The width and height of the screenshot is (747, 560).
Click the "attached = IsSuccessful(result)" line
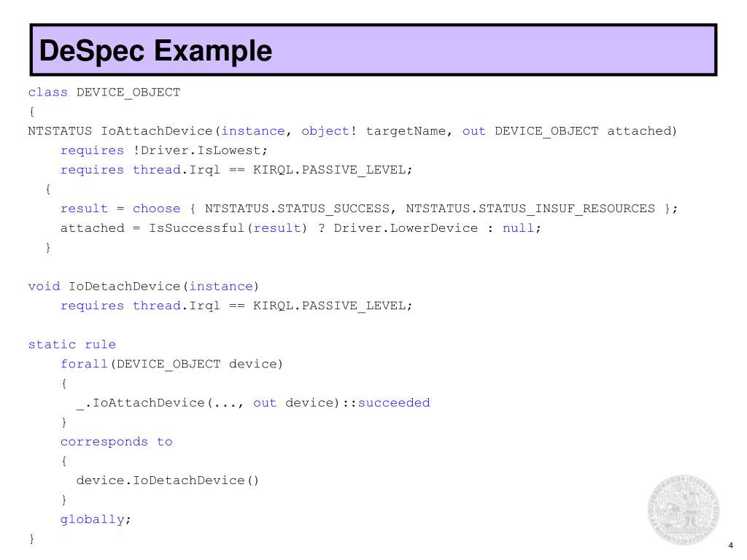pyautogui.click(x=301, y=228)
